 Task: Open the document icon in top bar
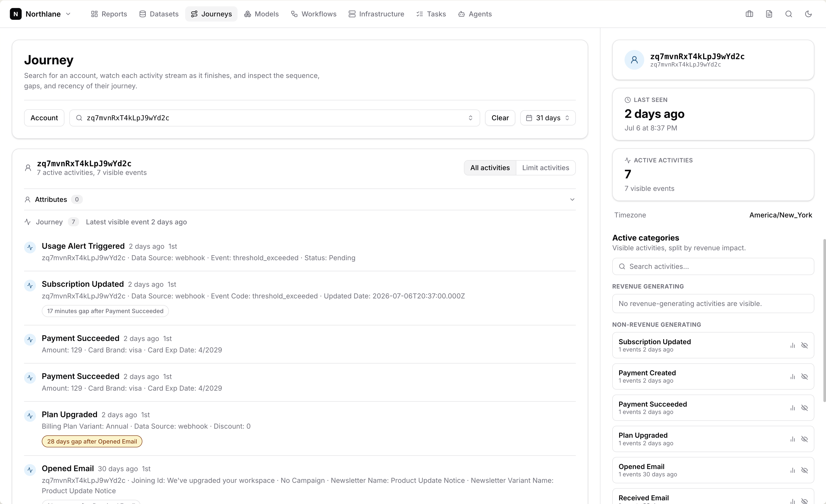tap(769, 14)
